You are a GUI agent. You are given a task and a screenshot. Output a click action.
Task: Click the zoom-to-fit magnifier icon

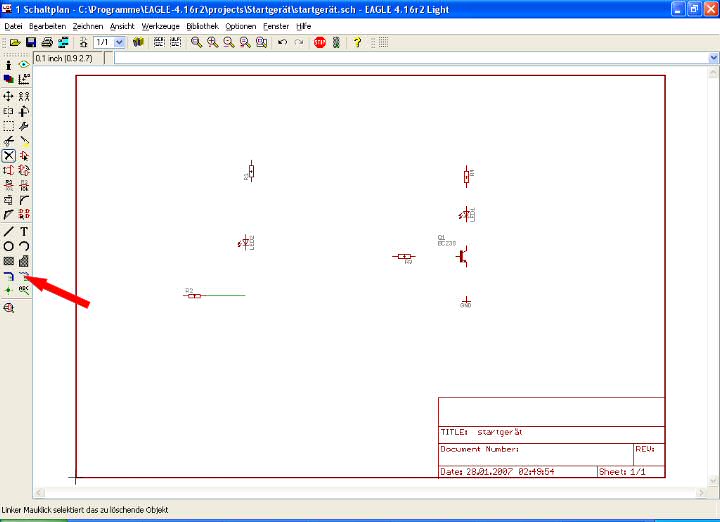(x=197, y=43)
